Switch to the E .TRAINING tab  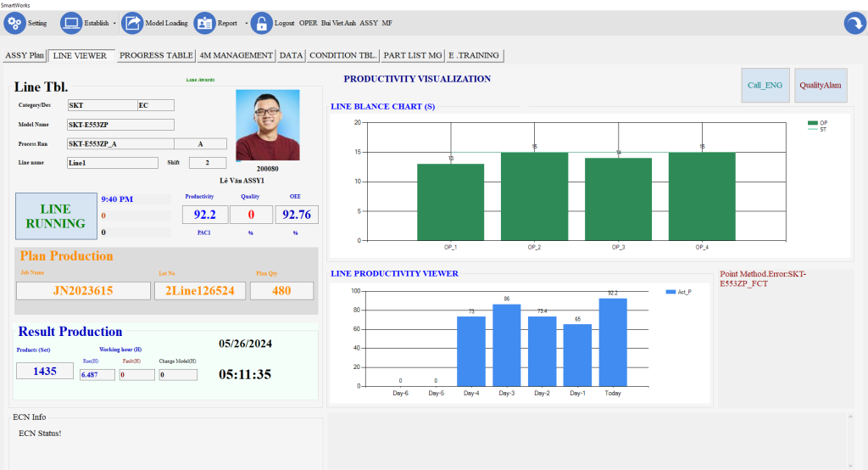[474, 55]
